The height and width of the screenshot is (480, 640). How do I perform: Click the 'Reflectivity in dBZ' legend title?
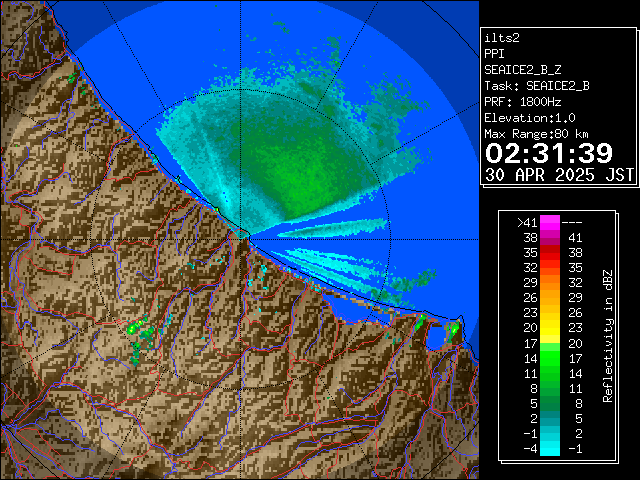click(607, 336)
